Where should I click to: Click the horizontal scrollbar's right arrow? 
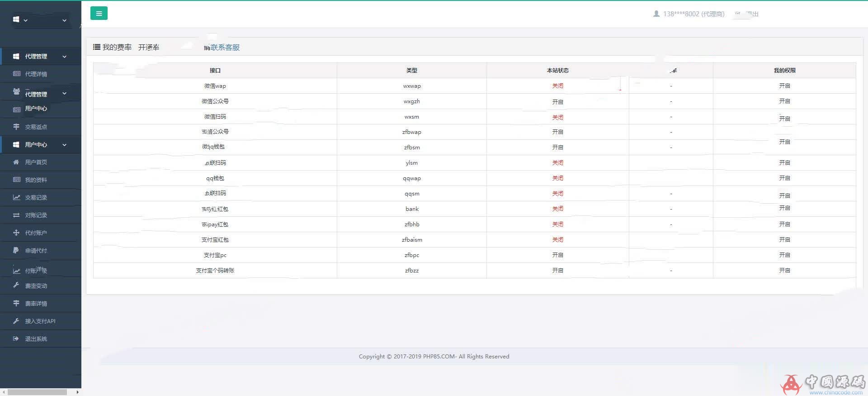(x=77, y=392)
